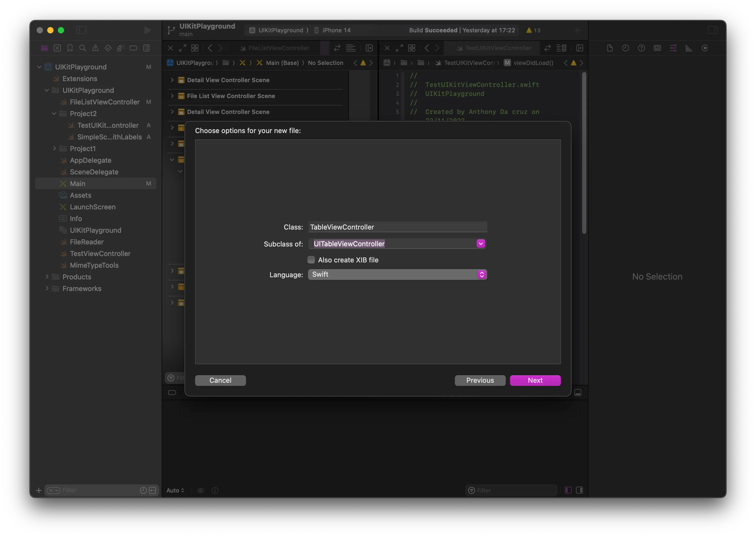756x537 pixels.
Task: Open the Quick Help inspector icon
Action: point(641,48)
